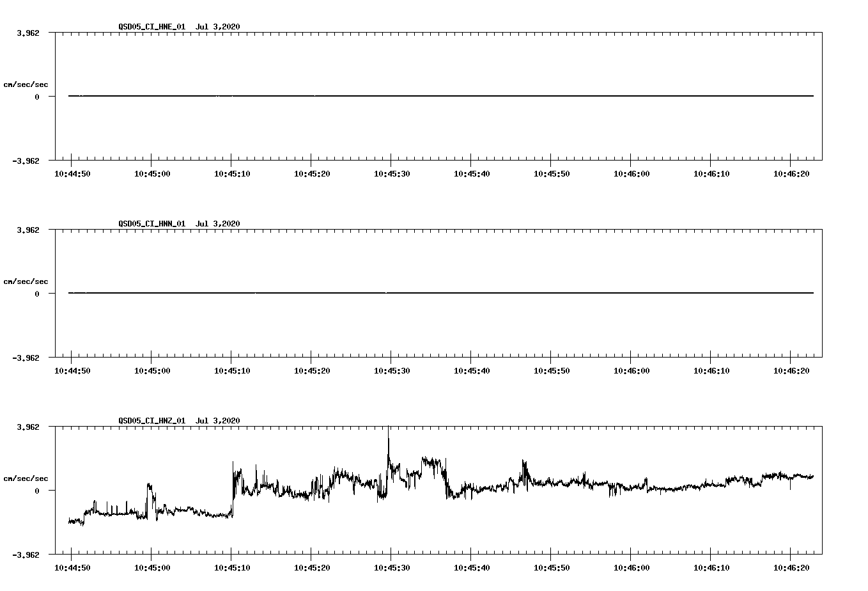This screenshot has height=591, width=868.
Task: Click the 3.962 upper limit on HNN plot
Action: pyautogui.click(x=27, y=230)
